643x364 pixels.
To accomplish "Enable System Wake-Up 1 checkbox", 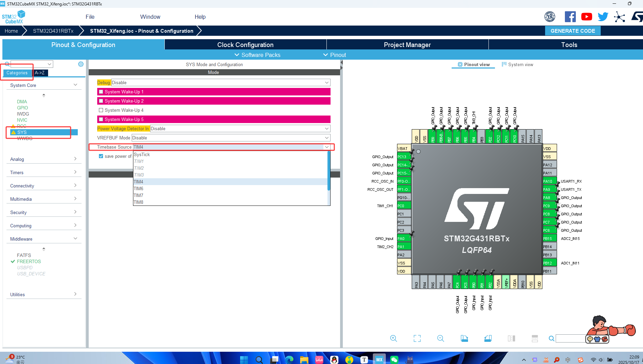I will click(101, 92).
